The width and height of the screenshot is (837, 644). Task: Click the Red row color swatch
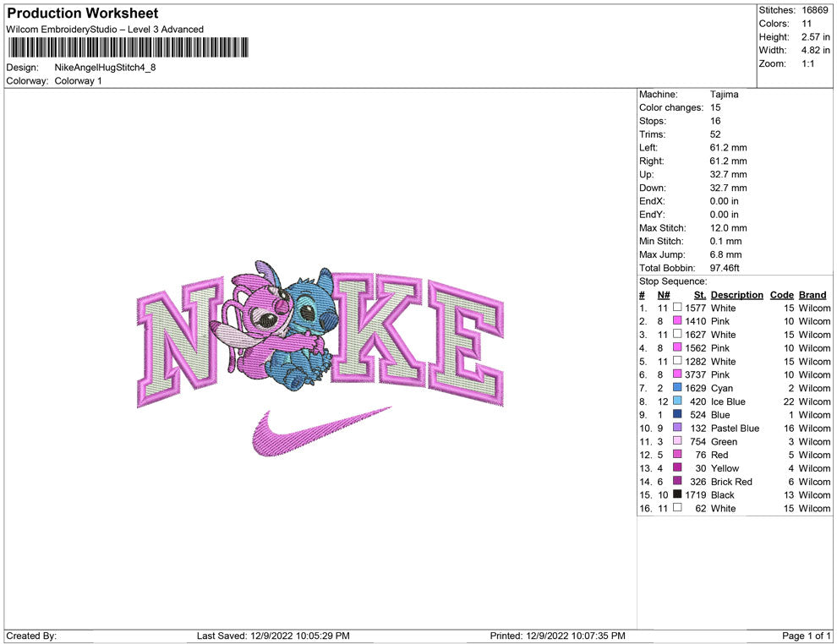click(x=677, y=454)
